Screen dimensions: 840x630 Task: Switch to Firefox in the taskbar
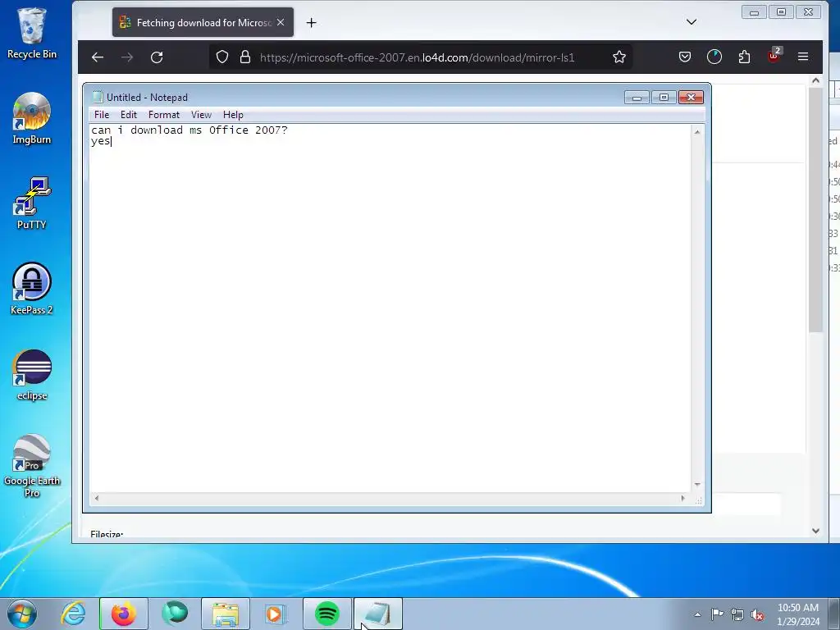click(124, 614)
